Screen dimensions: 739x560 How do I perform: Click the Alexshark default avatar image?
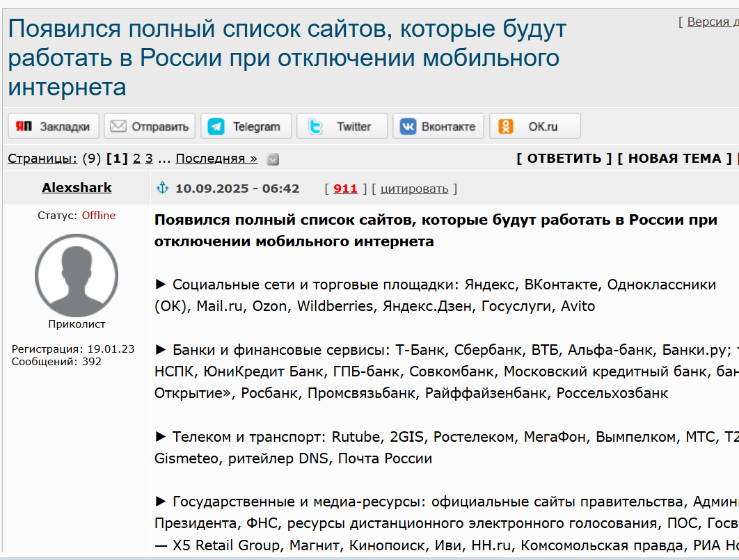point(77,275)
